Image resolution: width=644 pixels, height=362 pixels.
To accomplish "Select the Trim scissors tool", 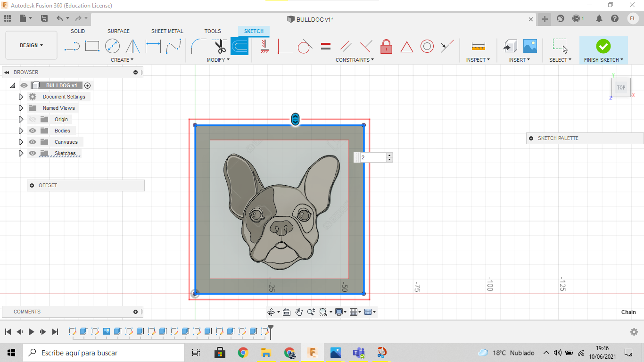I will tap(220, 46).
